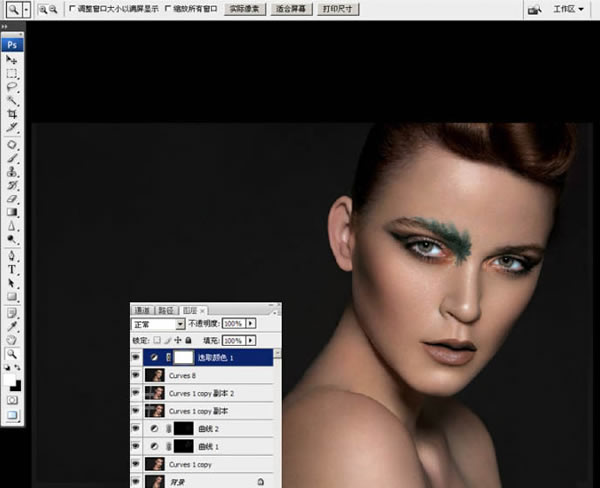Open the layers panel options menu

coord(274,313)
